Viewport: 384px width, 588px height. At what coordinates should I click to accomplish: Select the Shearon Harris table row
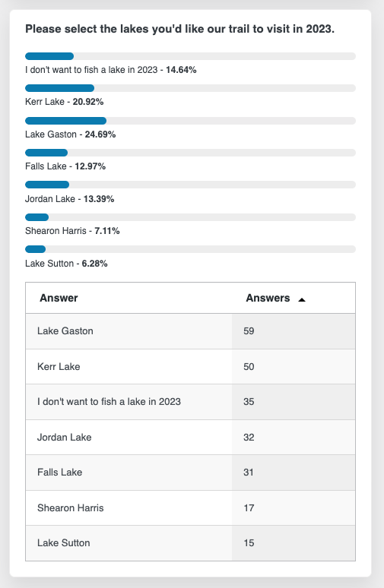coord(190,507)
